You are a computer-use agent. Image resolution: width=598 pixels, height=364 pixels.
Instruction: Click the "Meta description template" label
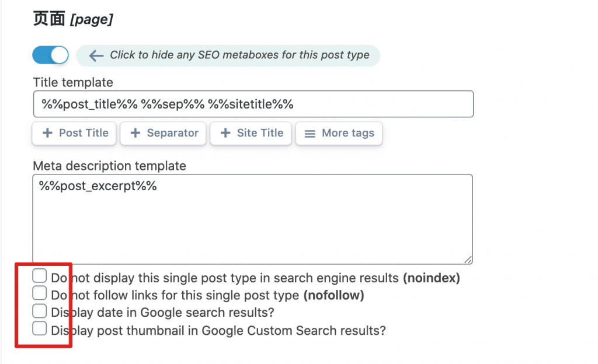tap(109, 166)
